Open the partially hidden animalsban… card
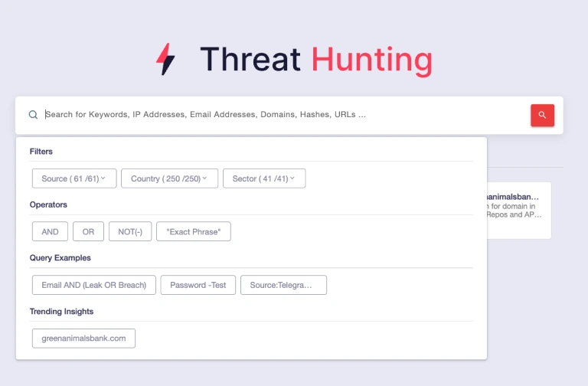The height and width of the screenshot is (386, 588). tap(519, 211)
